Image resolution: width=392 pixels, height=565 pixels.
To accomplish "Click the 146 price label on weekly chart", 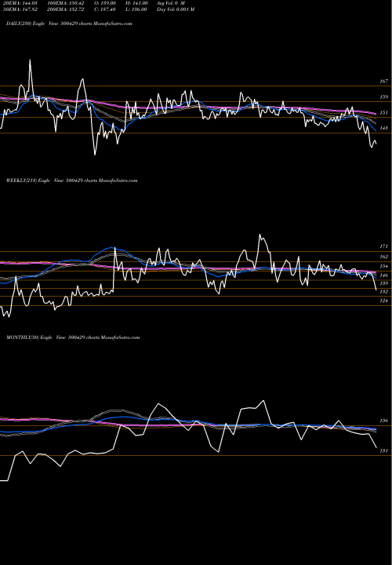I will 383,275.
